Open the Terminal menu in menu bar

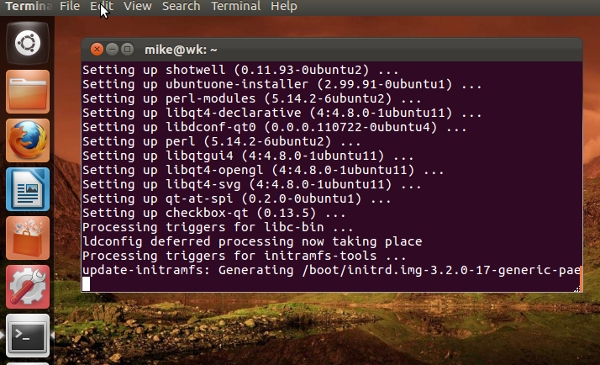click(236, 6)
